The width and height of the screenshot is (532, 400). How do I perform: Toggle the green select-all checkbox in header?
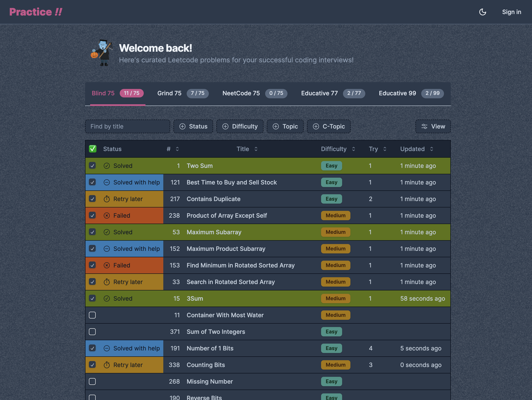coord(92,149)
